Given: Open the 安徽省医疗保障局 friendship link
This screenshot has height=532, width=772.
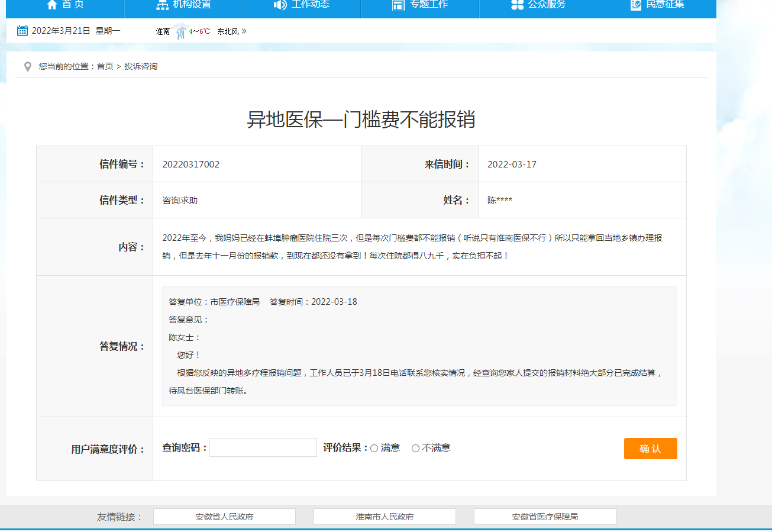Looking at the screenshot, I should 544,516.
